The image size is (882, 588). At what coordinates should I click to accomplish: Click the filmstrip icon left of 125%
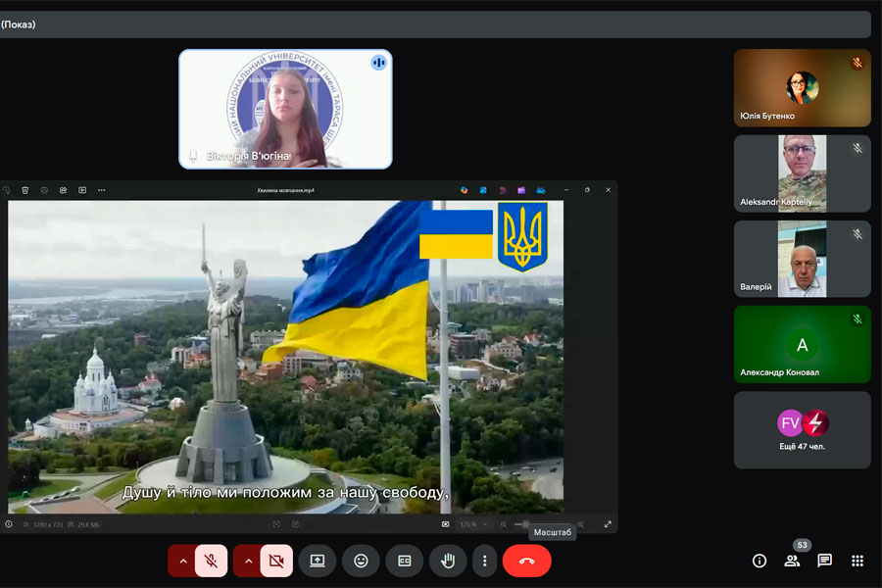click(x=445, y=524)
